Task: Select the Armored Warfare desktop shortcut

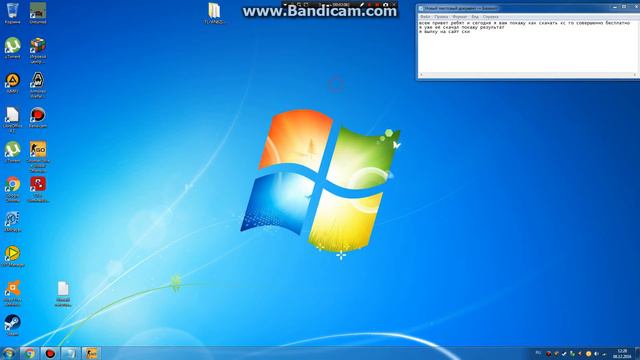Action: [x=38, y=85]
